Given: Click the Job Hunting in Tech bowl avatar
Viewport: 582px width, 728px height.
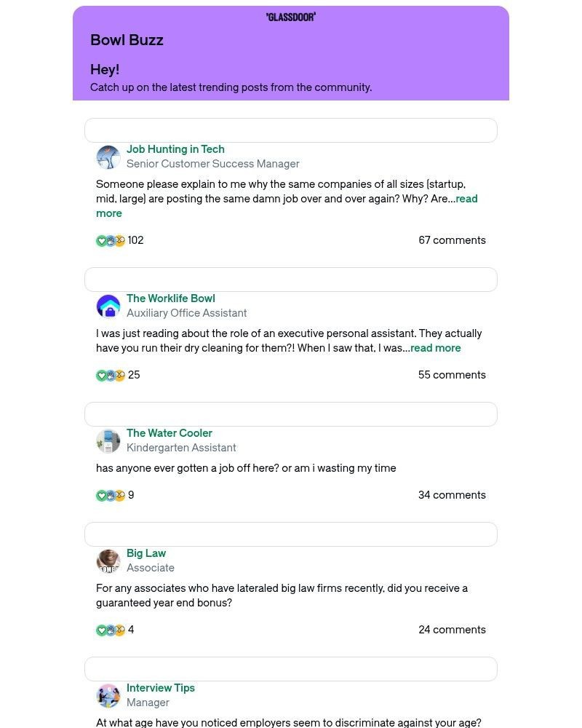Looking at the screenshot, I should click(108, 157).
